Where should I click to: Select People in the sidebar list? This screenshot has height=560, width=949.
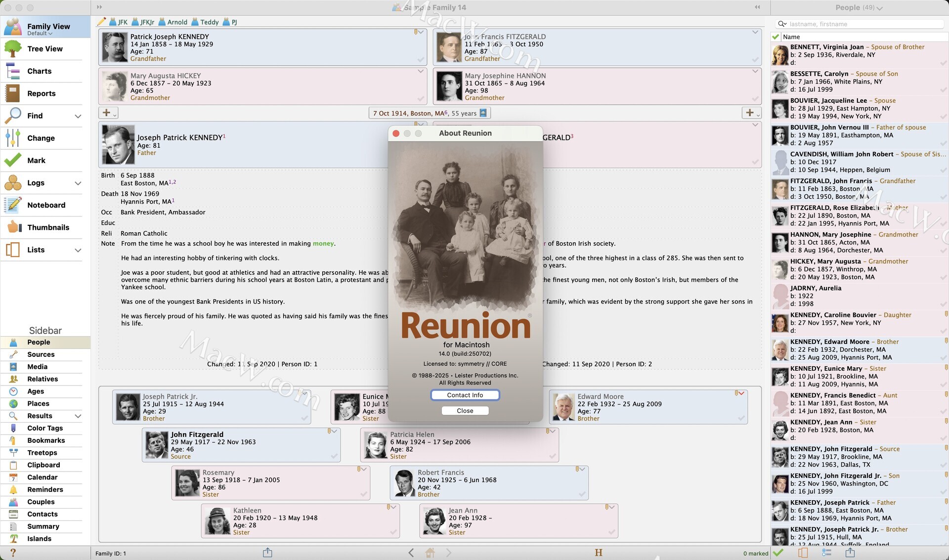coord(45,342)
